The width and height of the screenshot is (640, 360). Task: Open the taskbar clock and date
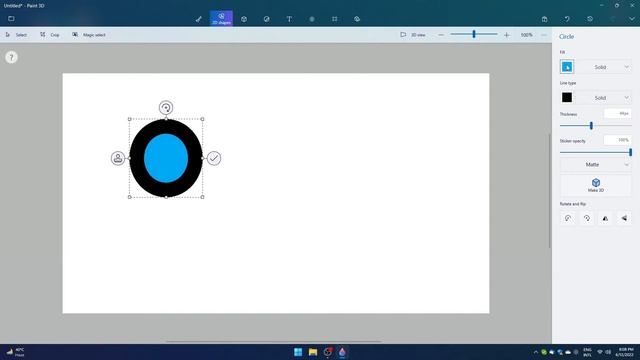(x=625, y=352)
